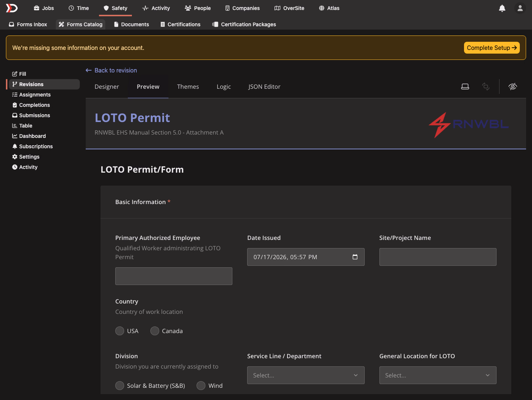Open Jobs in the top navigation
This screenshot has height=400, width=532.
pos(44,8)
